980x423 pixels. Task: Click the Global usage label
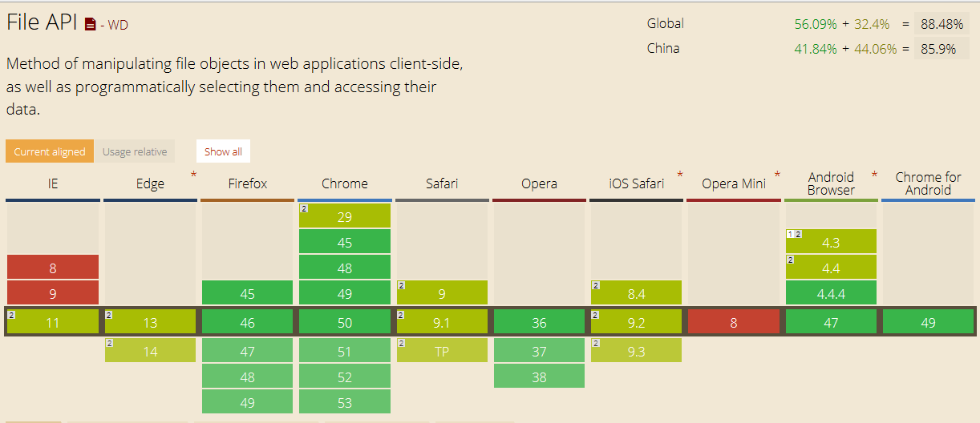pyautogui.click(x=666, y=24)
